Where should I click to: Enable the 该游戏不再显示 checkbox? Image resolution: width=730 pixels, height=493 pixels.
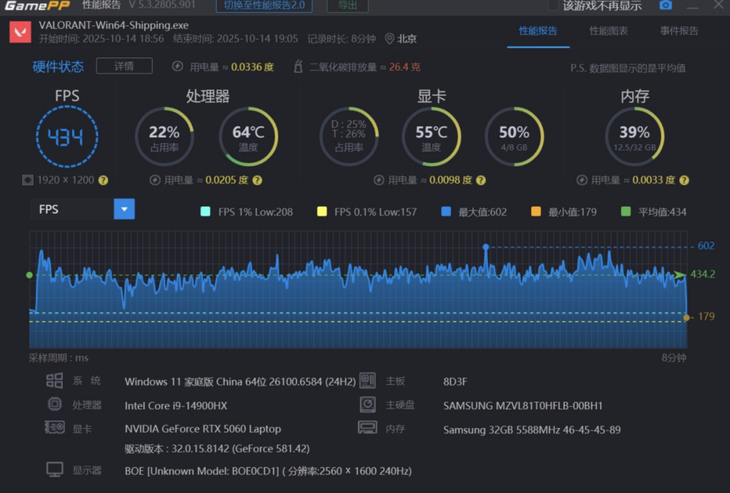(x=553, y=6)
